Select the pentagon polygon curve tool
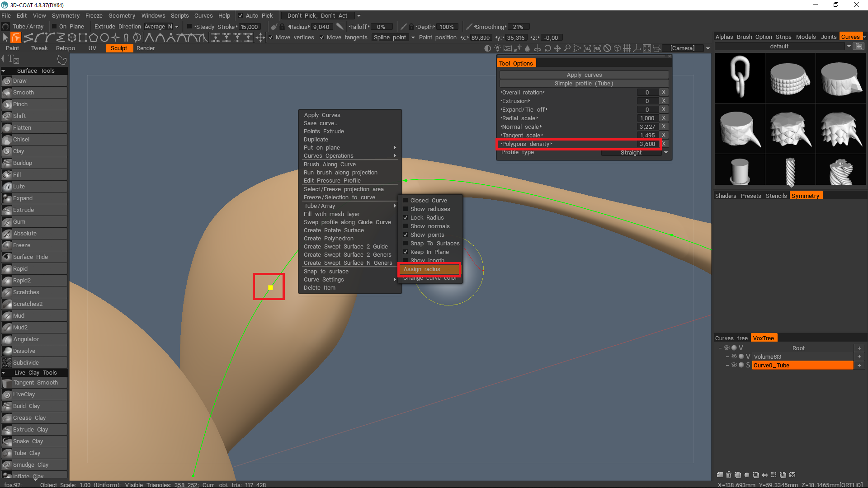 point(94,38)
